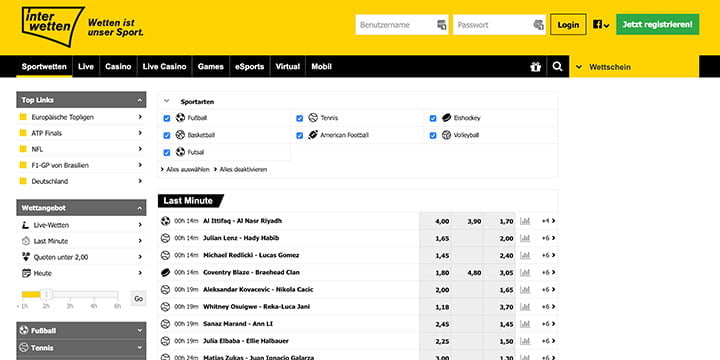Uncheck the Tennis sport checkbox
This screenshot has width=720, height=360.
click(x=300, y=118)
